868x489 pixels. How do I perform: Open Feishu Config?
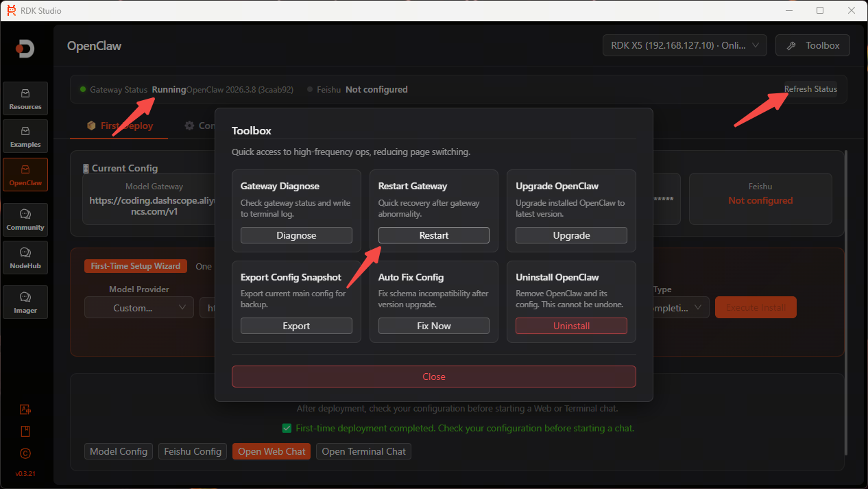coord(193,451)
